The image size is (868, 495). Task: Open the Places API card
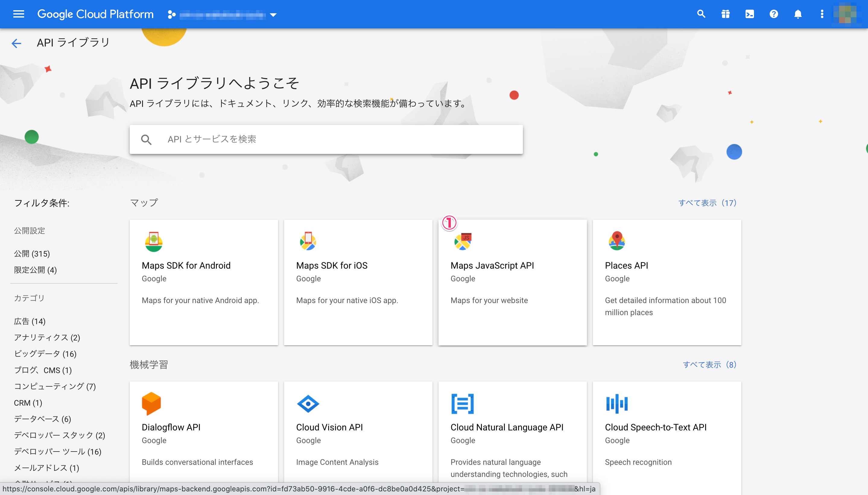[x=667, y=282]
